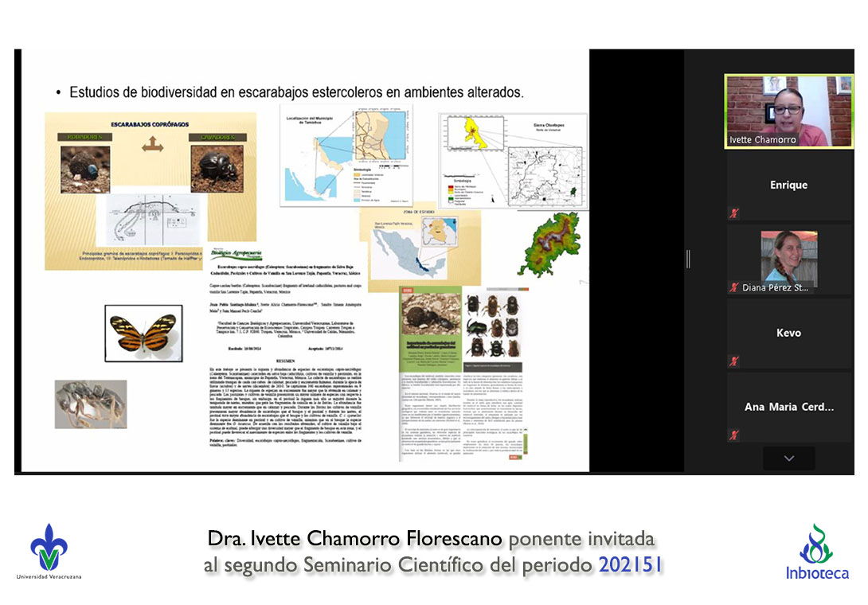Select Diana Pérez's profile photo tile
The width and height of the screenshot is (868, 605).
[x=788, y=258]
